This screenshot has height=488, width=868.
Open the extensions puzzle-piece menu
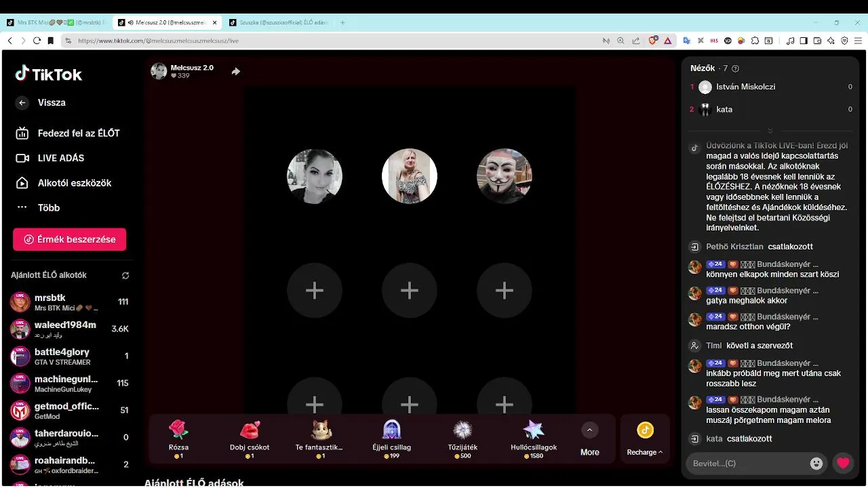pyautogui.click(x=755, y=41)
